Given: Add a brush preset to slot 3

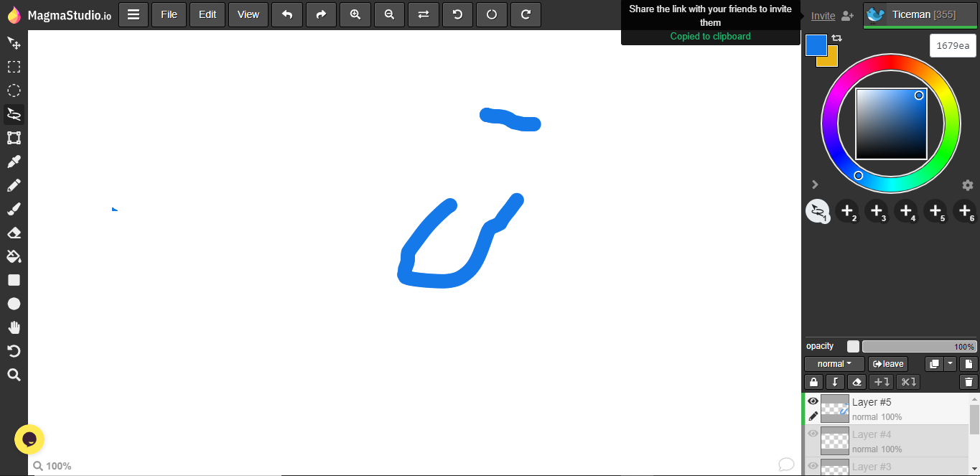Looking at the screenshot, I should pos(877,211).
